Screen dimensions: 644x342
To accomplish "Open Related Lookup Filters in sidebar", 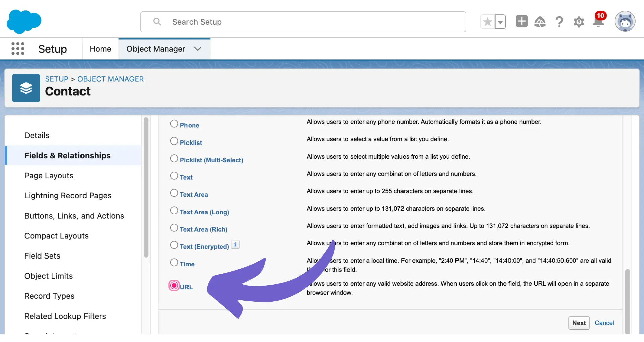I will 65,316.
